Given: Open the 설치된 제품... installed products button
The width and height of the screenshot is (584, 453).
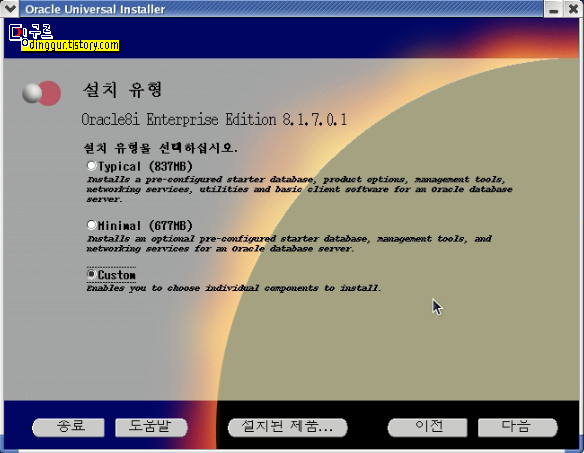Looking at the screenshot, I should tap(288, 427).
